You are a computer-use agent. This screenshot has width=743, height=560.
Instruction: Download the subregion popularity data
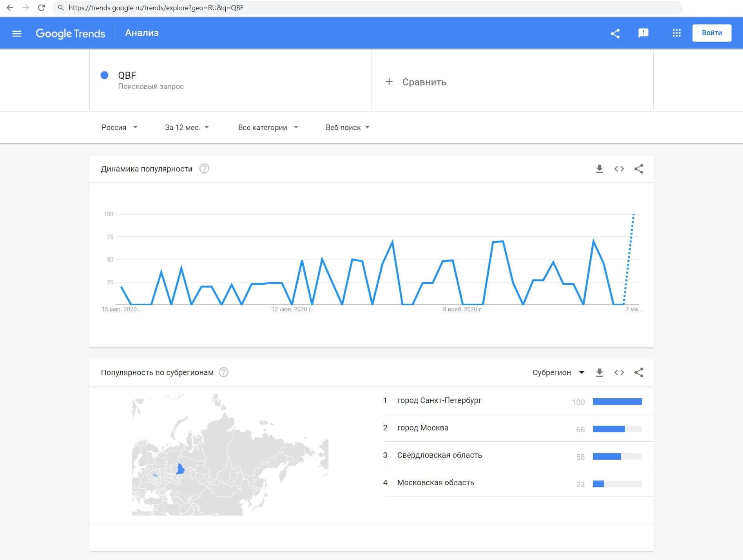pos(599,372)
